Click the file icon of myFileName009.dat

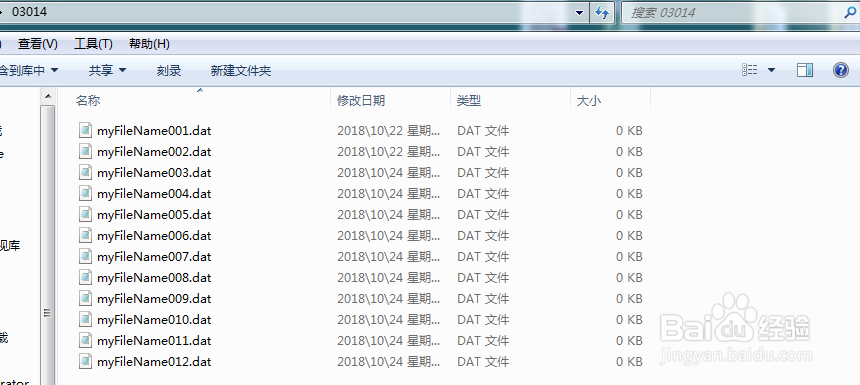pos(85,299)
